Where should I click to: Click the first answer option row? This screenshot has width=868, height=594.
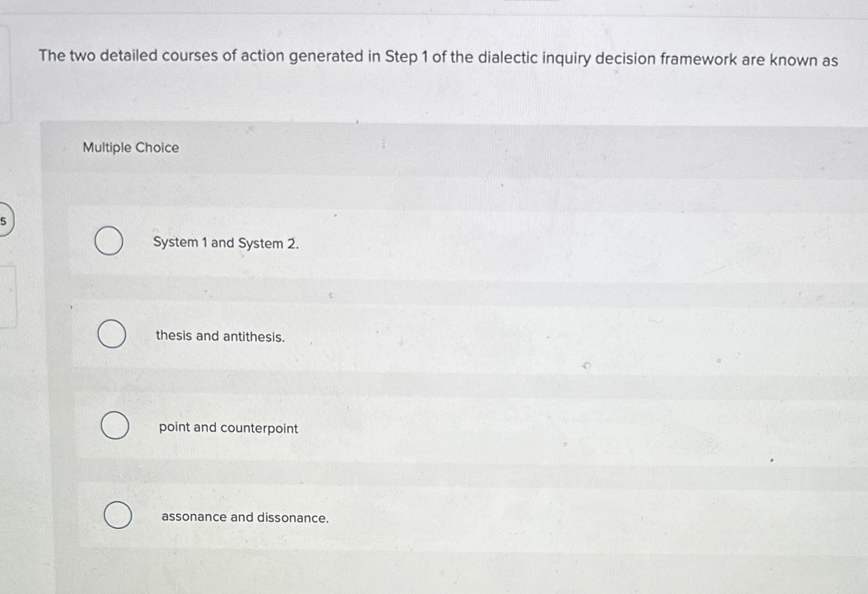click(x=408, y=242)
